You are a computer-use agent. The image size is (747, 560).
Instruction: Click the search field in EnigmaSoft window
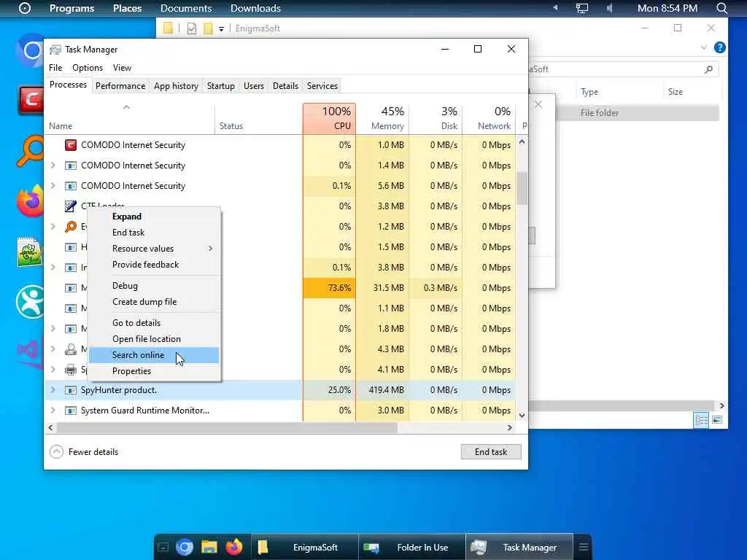pos(624,69)
